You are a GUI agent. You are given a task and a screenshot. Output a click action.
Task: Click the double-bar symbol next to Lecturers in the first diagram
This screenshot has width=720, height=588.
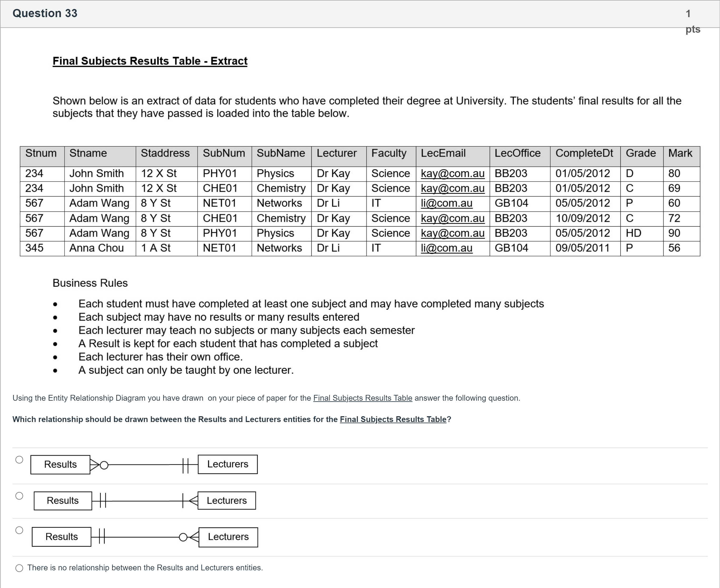point(185,465)
